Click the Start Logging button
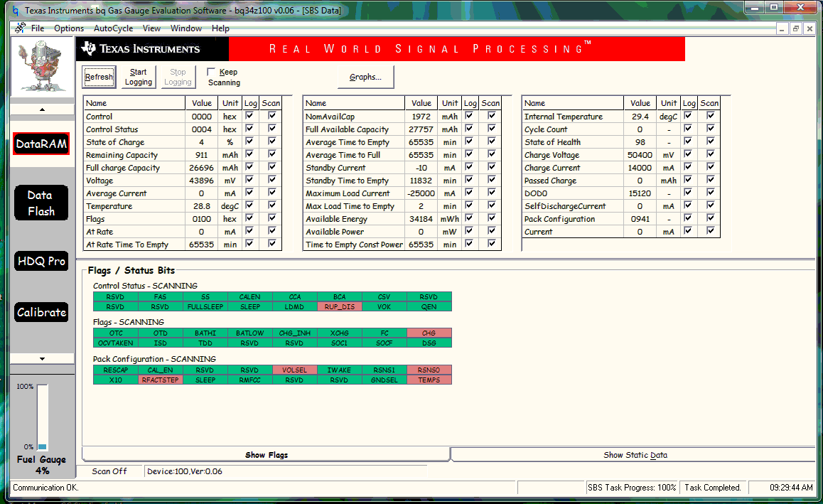The height and width of the screenshot is (504, 823). (x=139, y=77)
